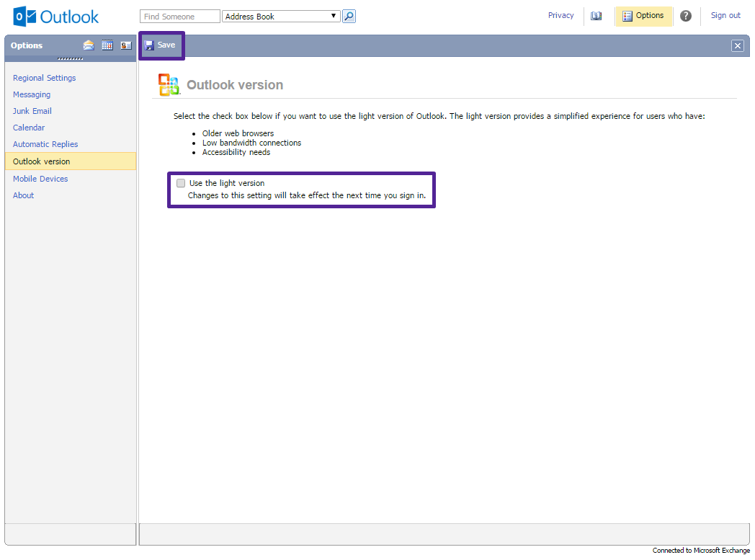755x560 pixels.
Task: Click 'Accessibility needs' bullet text
Action: 236,152
